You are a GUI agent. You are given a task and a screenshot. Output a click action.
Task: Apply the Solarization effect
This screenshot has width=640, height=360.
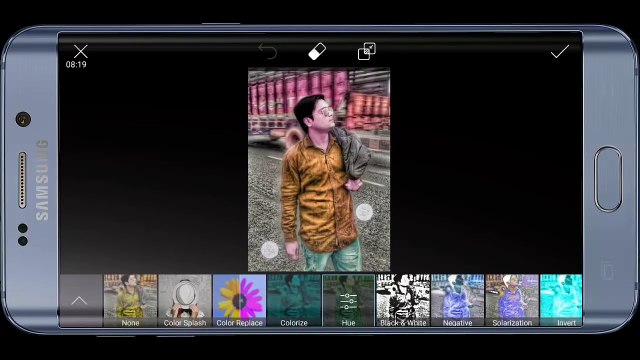(512, 301)
